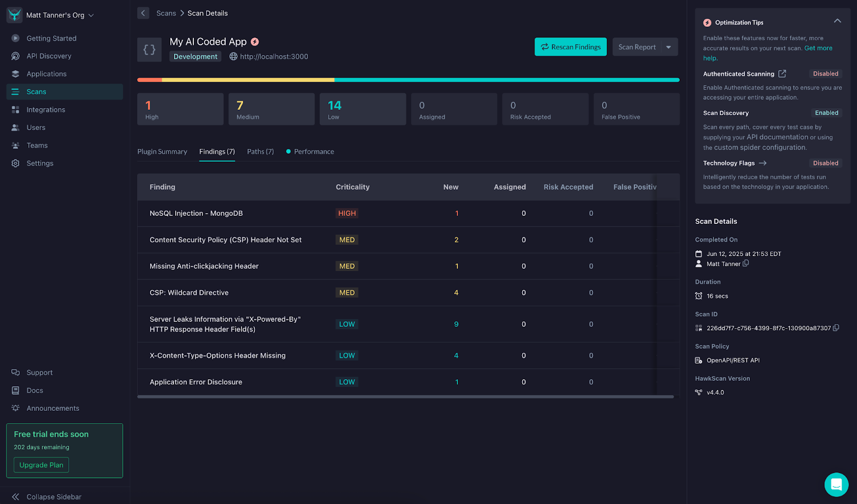Click the Settings gear icon
Viewport: 857px width, 504px height.
tap(16, 163)
